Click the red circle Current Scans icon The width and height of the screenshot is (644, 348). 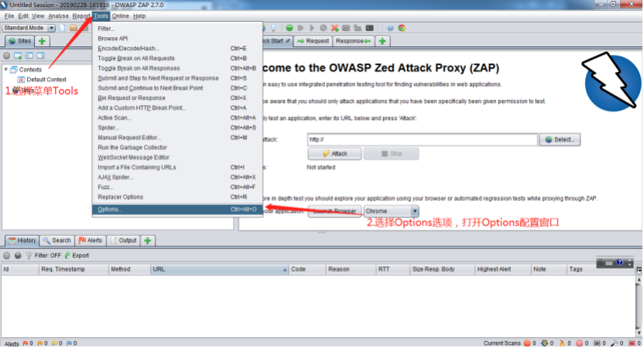point(527,343)
